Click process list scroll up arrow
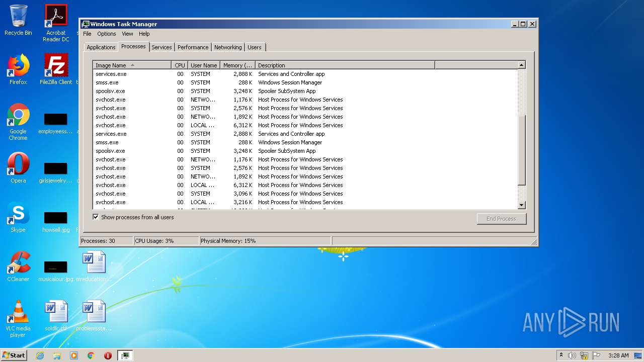The width and height of the screenshot is (644, 362). (x=521, y=65)
